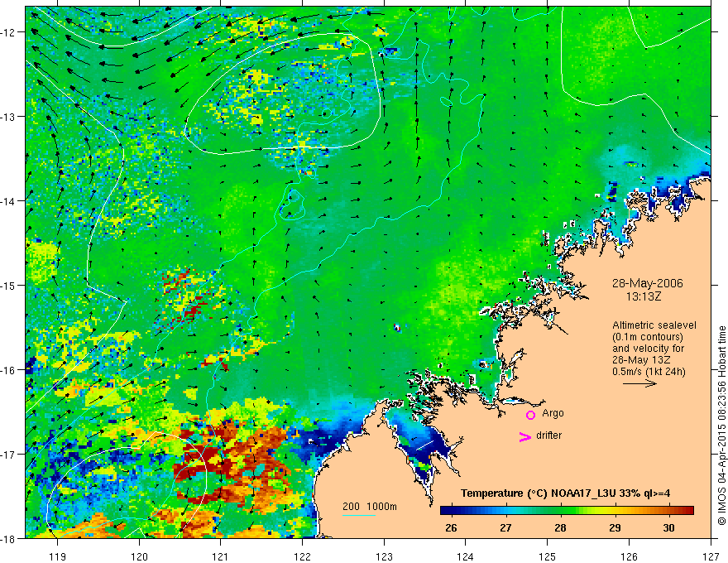The width and height of the screenshot is (728, 563).
Task: Select the temperature color bar legend
Action: tap(567, 511)
